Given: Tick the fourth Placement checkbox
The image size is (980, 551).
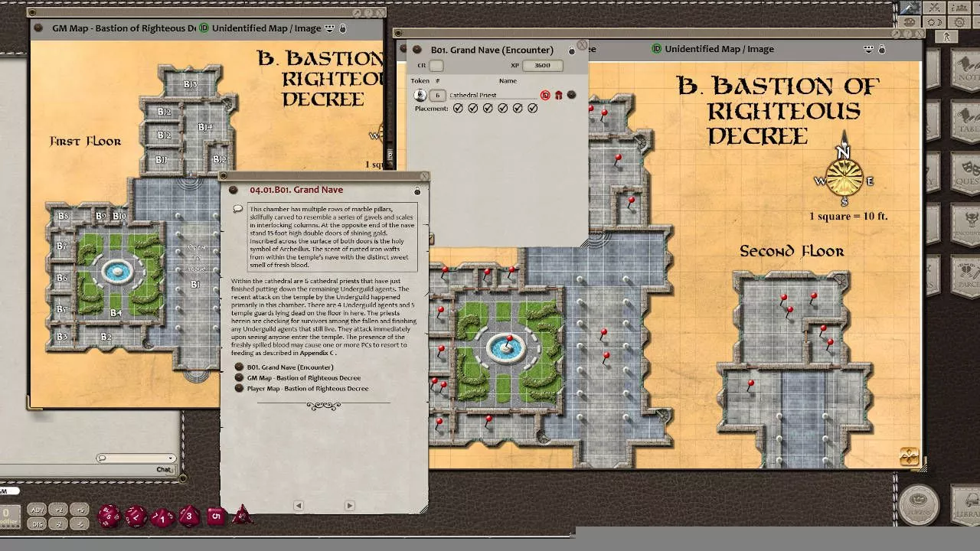Looking at the screenshot, I should [503, 109].
